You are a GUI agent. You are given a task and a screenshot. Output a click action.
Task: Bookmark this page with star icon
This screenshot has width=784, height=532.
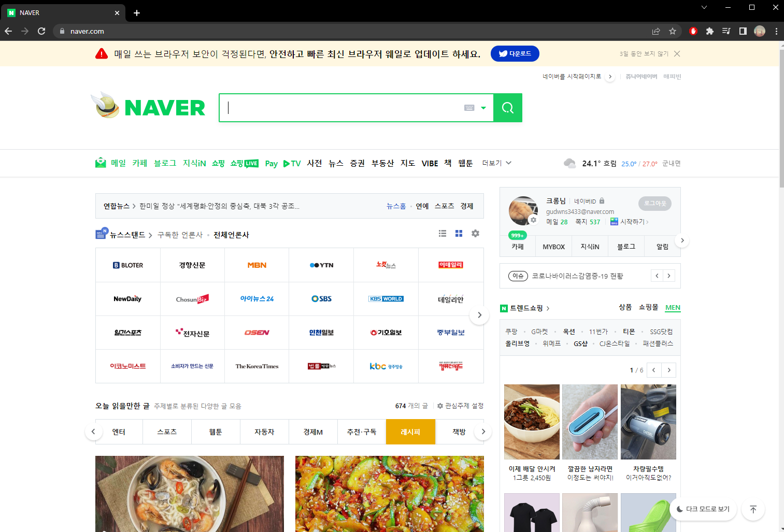pos(673,31)
